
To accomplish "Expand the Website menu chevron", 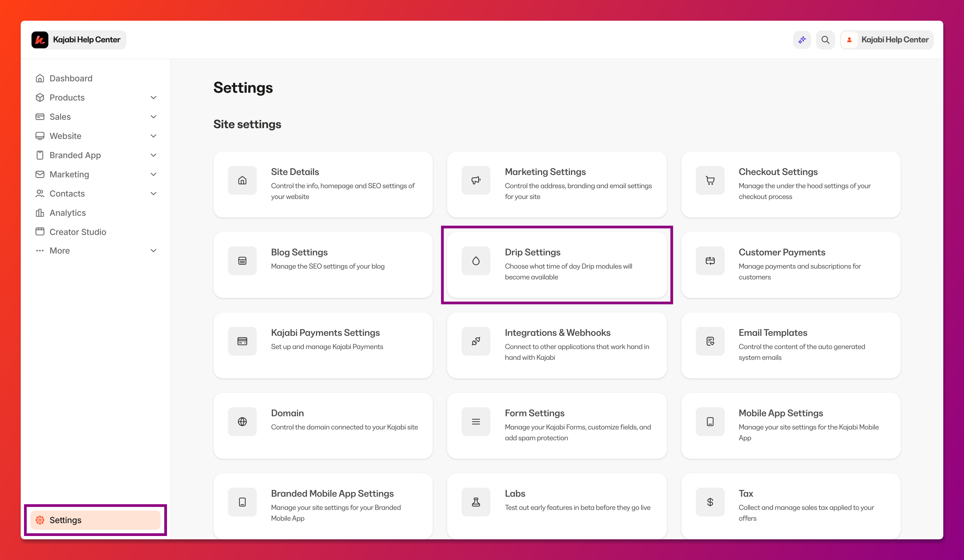I will 153,136.
